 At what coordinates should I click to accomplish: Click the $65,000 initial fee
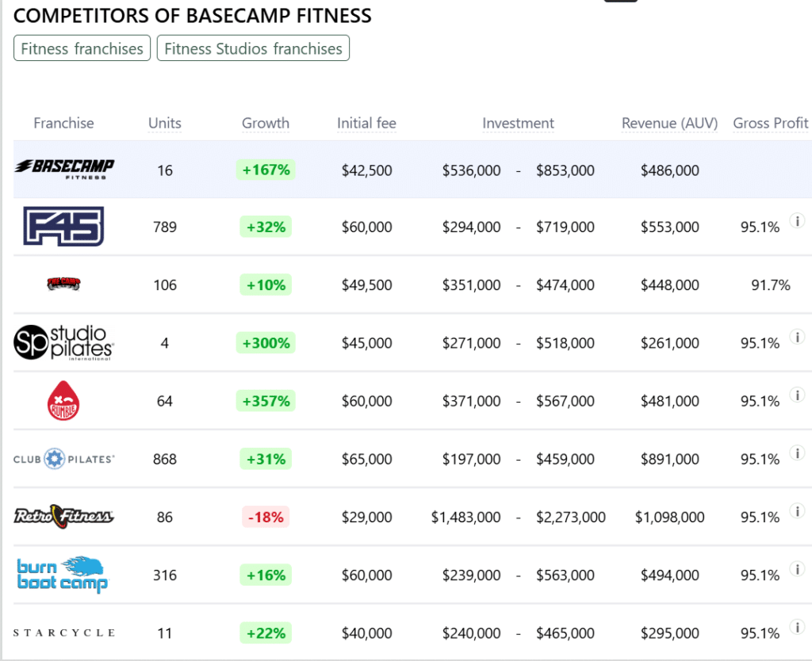pos(366,459)
